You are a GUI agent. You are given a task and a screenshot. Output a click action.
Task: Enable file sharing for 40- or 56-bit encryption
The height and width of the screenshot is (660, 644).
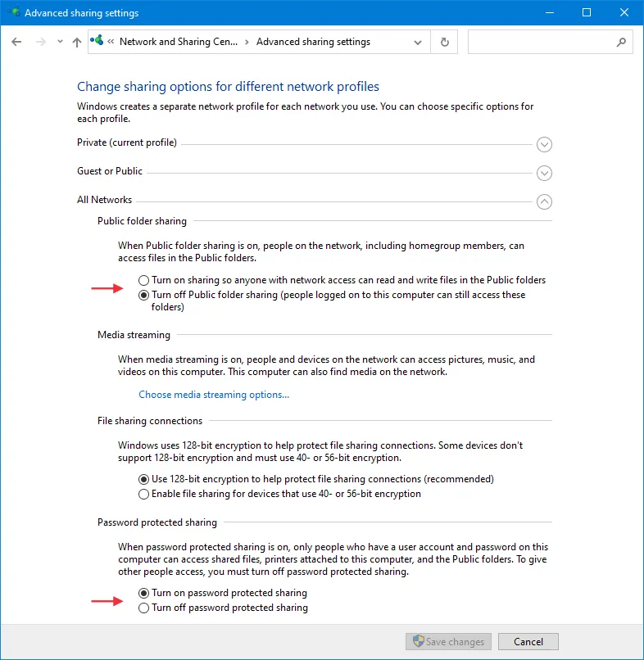(144, 494)
